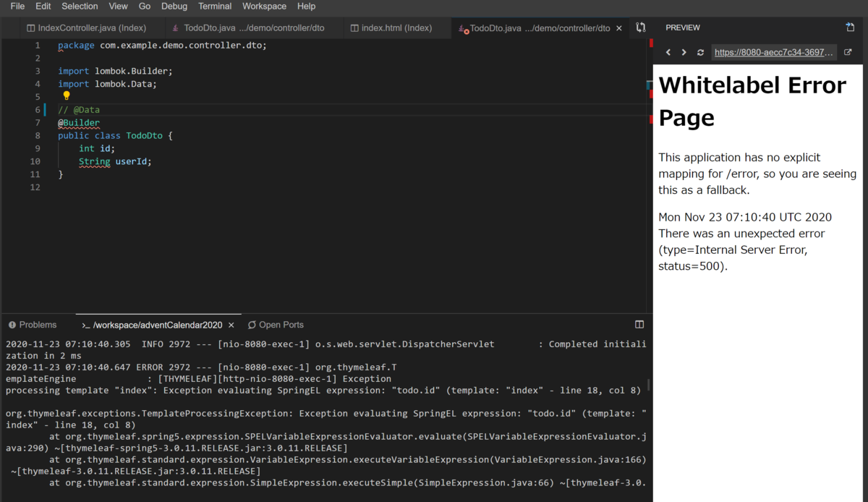Close the adventCalendar2020 terminal tab
This screenshot has width=868, height=502.
pos(231,326)
